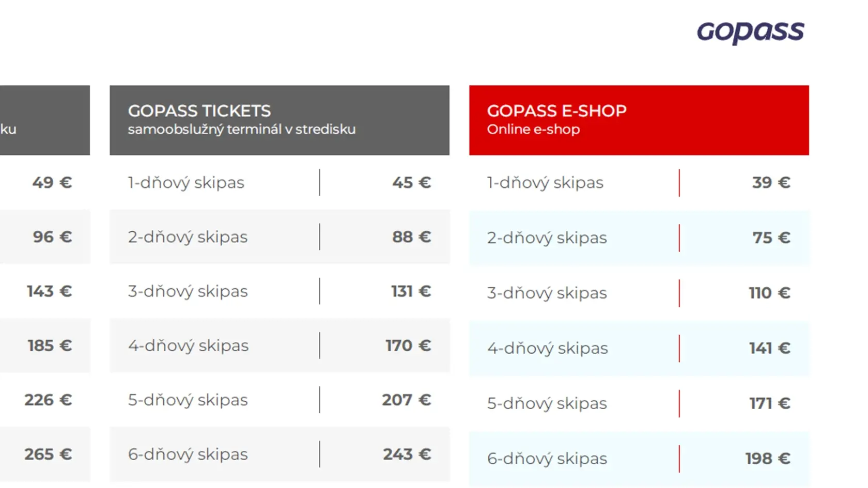Click the 265 € price on left
Viewport: 868px width, 488px height.
(x=48, y=454)
